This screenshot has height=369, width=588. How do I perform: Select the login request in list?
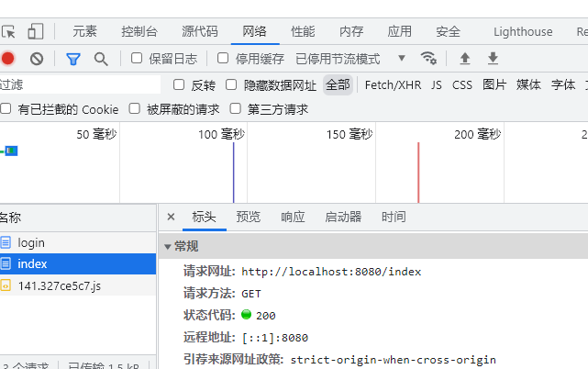coord(31,243)
